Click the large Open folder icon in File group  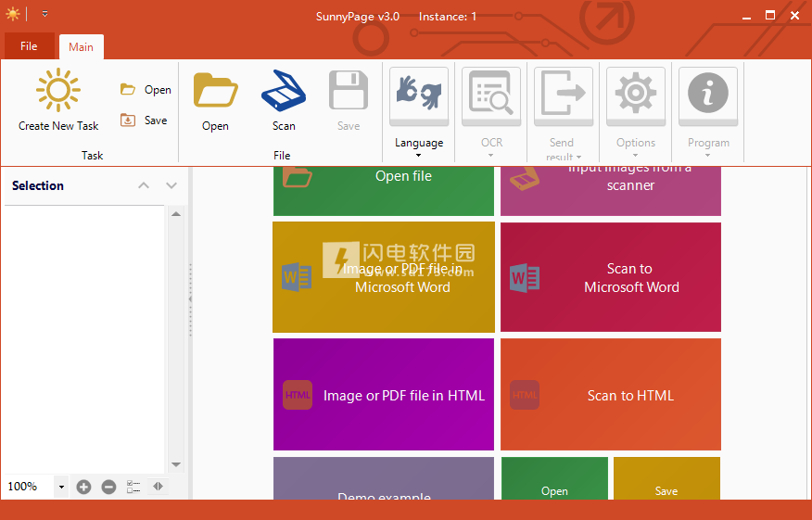pyautogui.click(x=215, y=91)
